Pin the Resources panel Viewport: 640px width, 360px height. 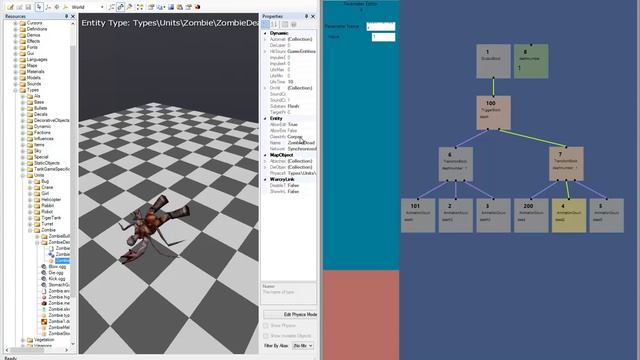[x=67, y=16]
